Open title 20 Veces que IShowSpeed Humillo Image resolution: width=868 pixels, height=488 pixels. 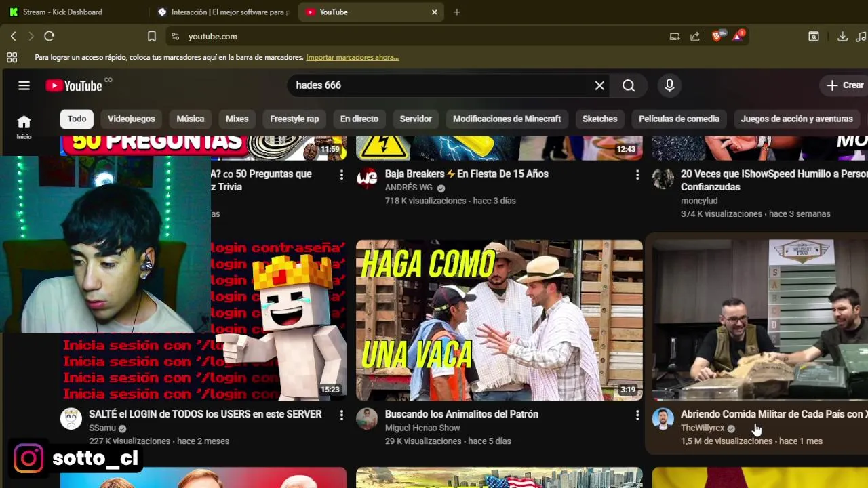click(774, 180)
